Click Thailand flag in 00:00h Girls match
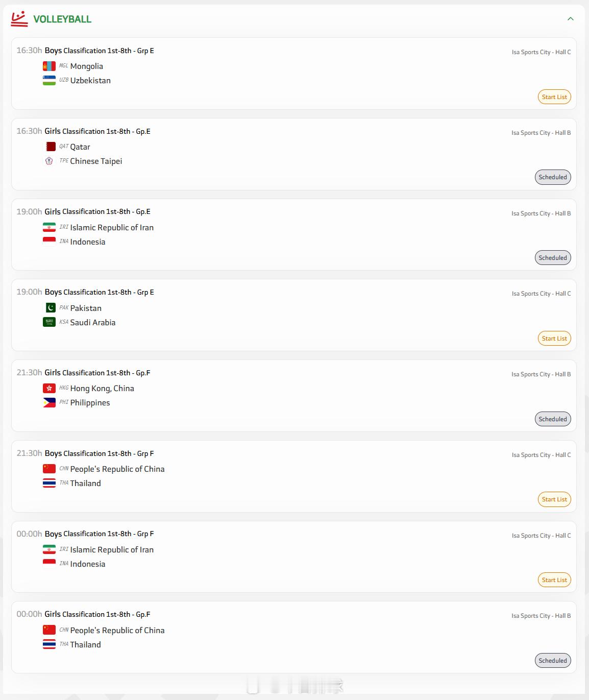 point(49,644)
